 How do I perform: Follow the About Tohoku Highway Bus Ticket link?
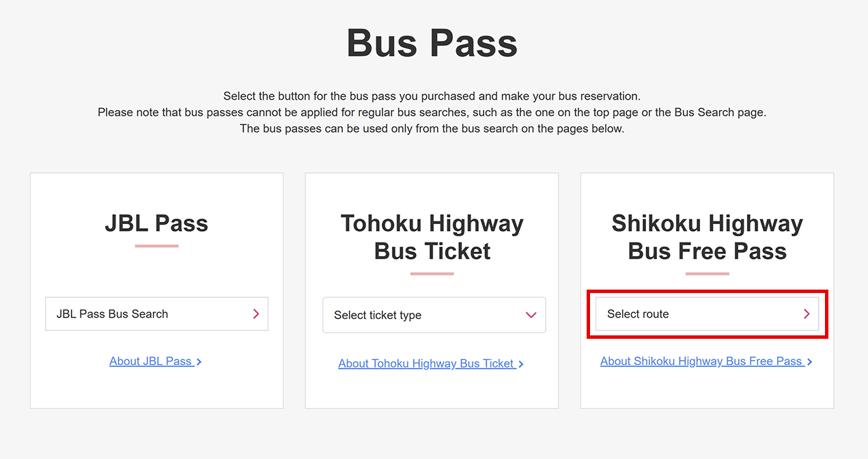pyautogui.click(x=426, y=363)
